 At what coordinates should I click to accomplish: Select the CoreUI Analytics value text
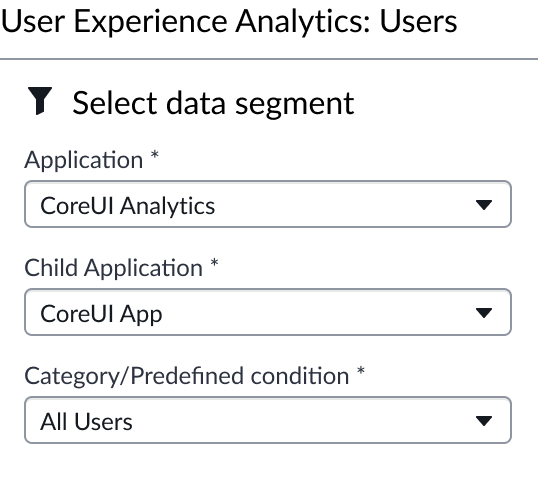128,206
